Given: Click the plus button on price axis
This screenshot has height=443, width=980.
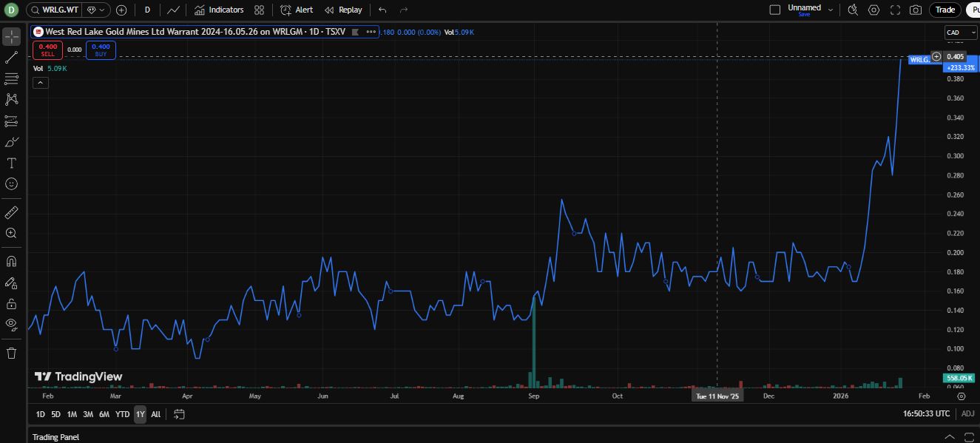Looking at the screenshot, I should (x=936, y=56).
